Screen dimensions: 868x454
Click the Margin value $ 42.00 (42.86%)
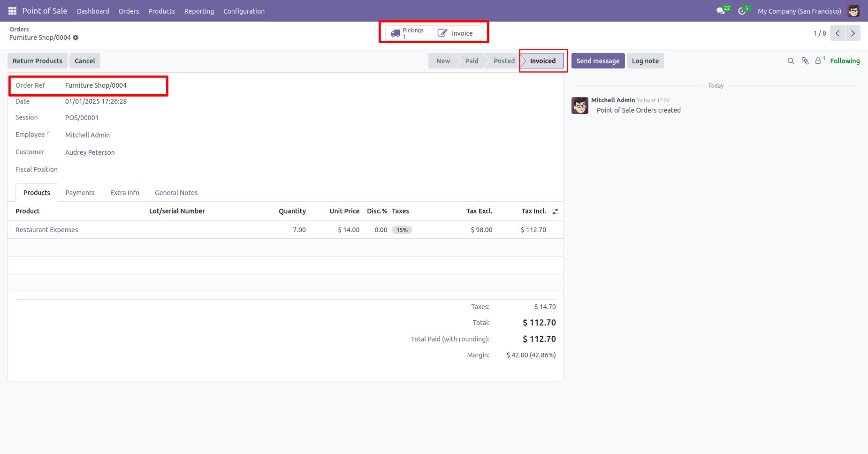tap(531, 355)
